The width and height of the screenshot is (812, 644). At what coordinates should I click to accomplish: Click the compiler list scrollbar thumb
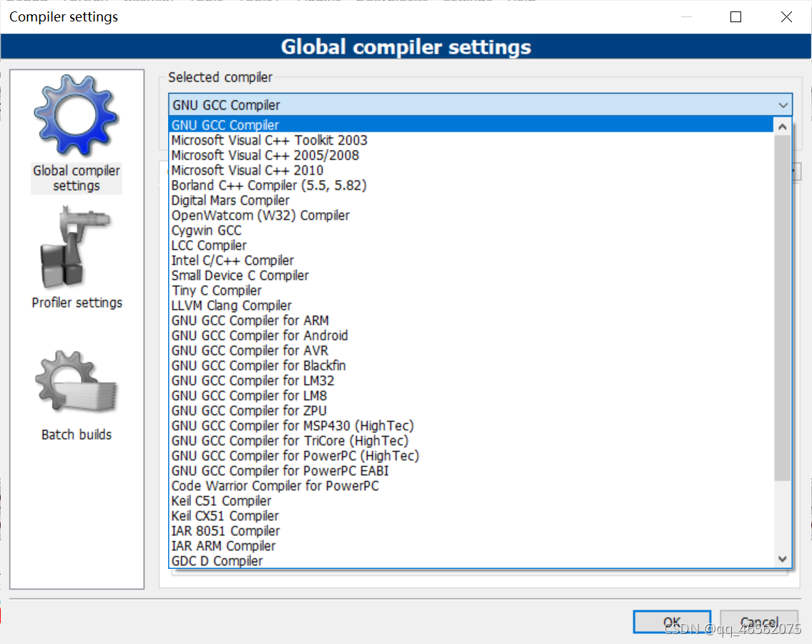pos(783,308)
